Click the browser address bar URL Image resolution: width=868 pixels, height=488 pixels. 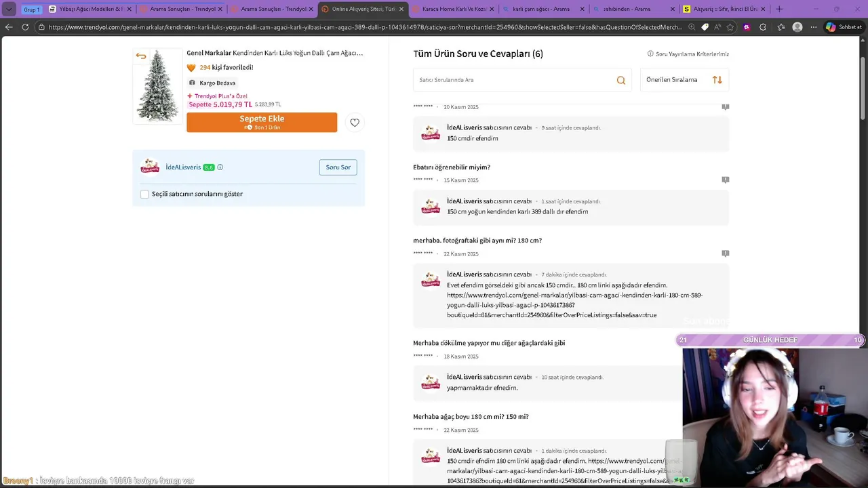point(365,27)
